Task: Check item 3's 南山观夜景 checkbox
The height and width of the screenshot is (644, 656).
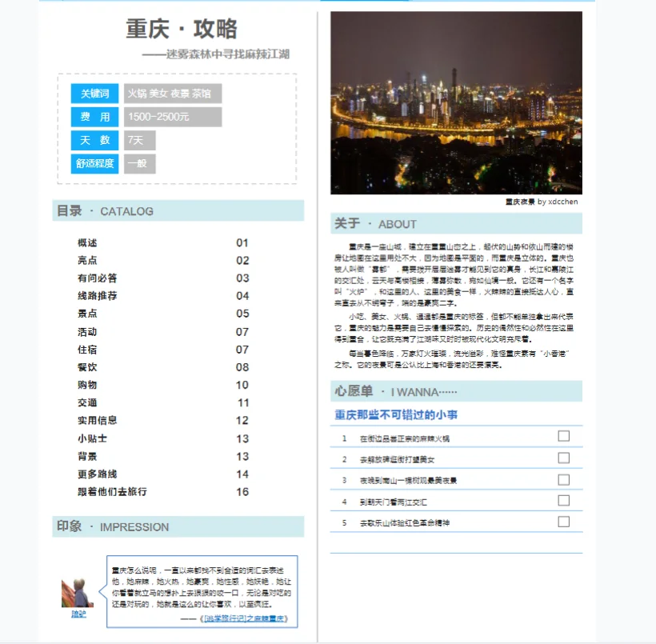Action: [563, 478]
